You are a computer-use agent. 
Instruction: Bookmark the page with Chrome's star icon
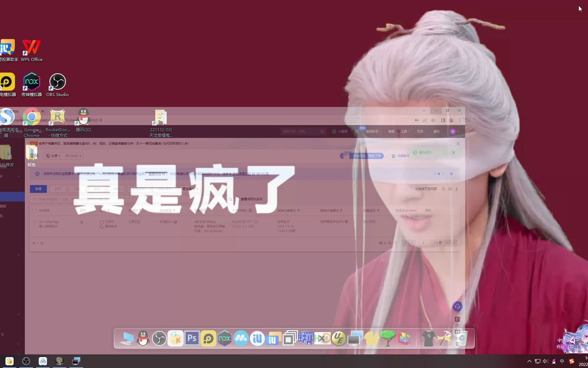[433, 120]
